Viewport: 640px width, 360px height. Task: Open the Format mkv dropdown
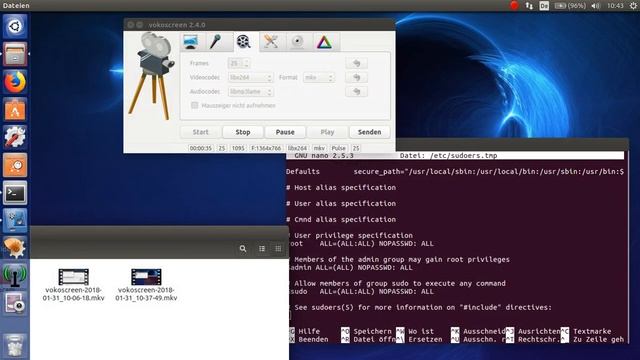pos(318,78)
